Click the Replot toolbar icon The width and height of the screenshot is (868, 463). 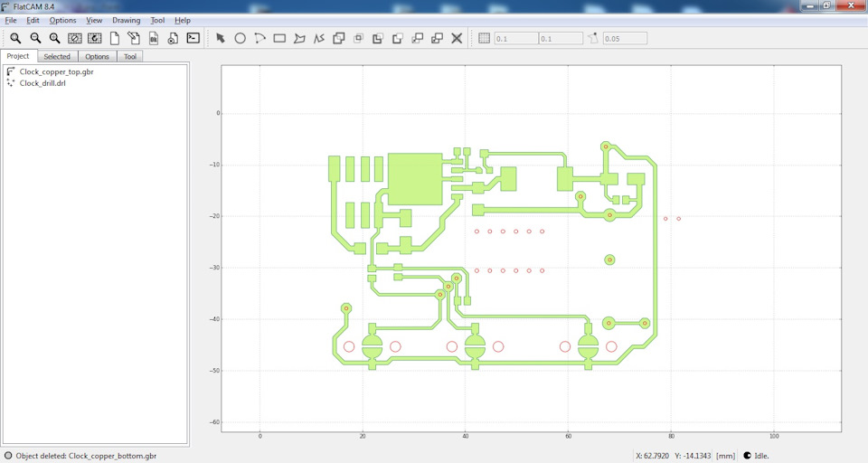click(x=95, y=38)
